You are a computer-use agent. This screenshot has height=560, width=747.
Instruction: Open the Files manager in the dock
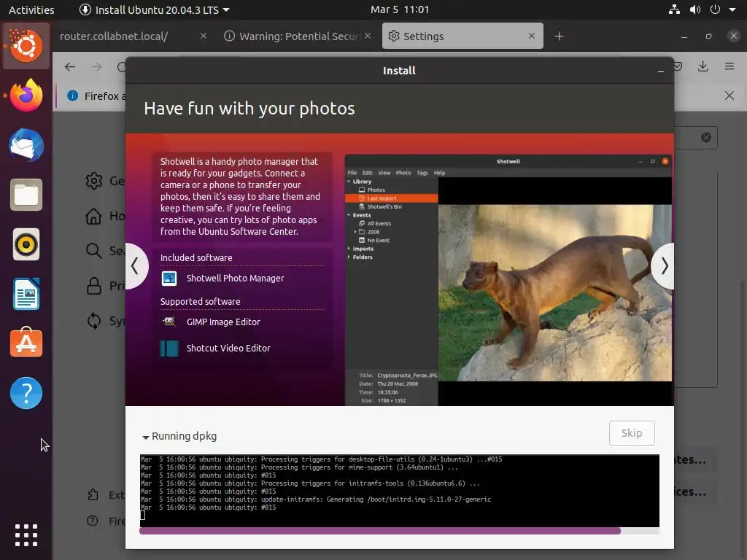pyautogui.click(x=26, y=195)
